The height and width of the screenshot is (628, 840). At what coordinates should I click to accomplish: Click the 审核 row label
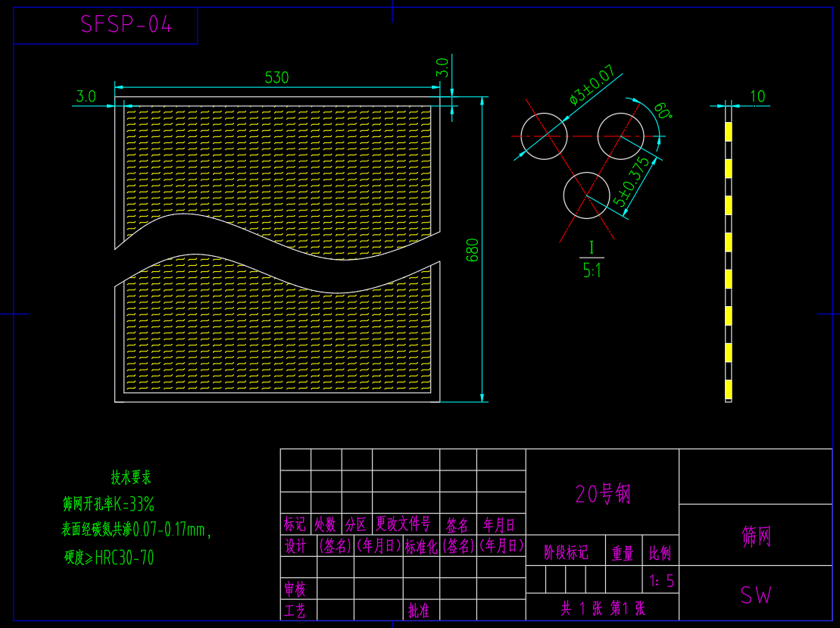pos(295,589)
